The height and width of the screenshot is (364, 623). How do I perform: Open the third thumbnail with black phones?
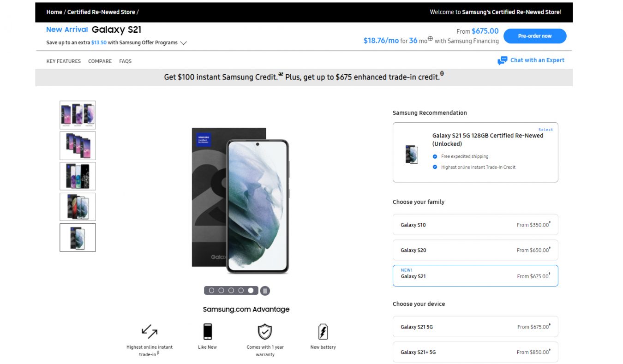[x=78, y=176]
